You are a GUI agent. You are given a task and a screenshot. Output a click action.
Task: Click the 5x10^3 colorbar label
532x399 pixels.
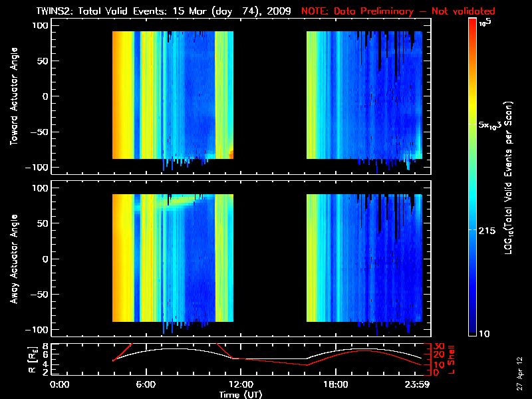(491, 125)
